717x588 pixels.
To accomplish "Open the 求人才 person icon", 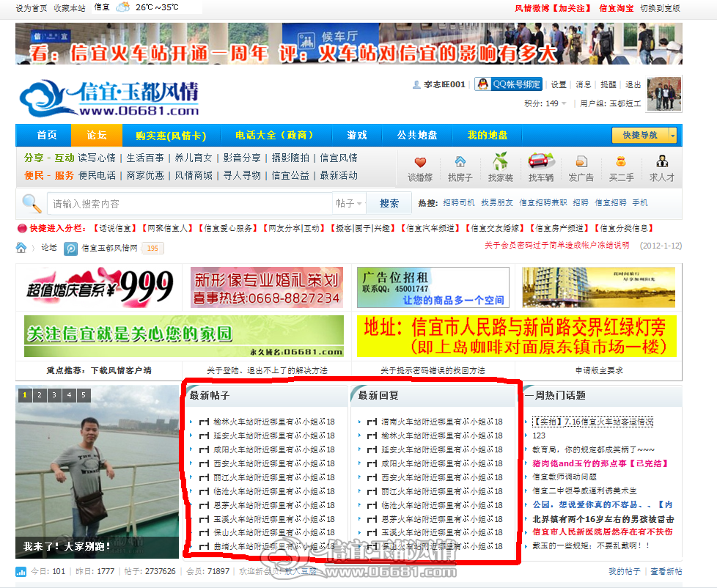I will [662, 161].
